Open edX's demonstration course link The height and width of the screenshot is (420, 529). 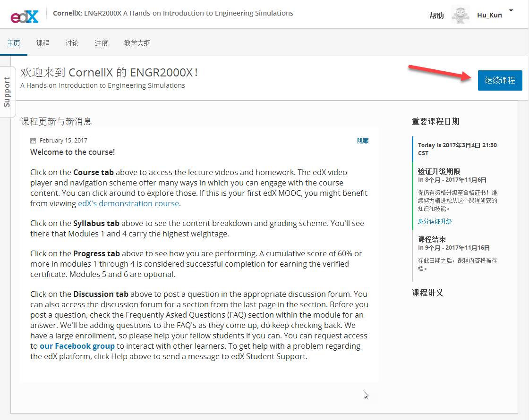(x=128, y=203)
